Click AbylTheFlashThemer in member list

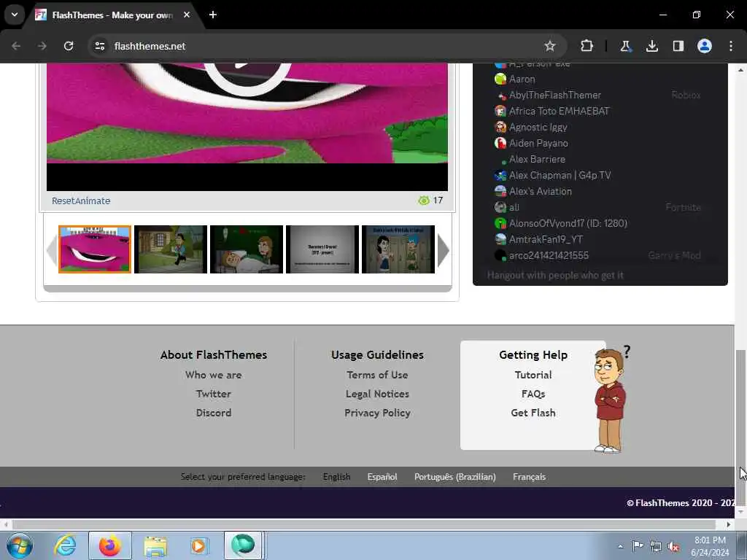tap(554, 96)
